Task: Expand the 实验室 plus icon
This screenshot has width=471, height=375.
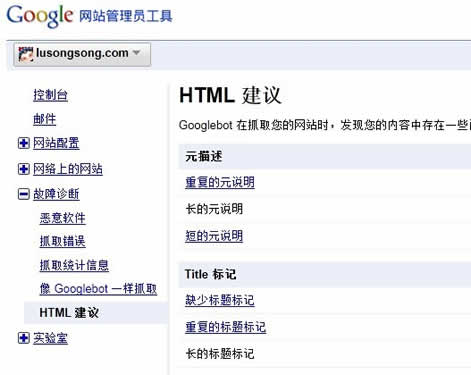Action: tap(23, 338)
